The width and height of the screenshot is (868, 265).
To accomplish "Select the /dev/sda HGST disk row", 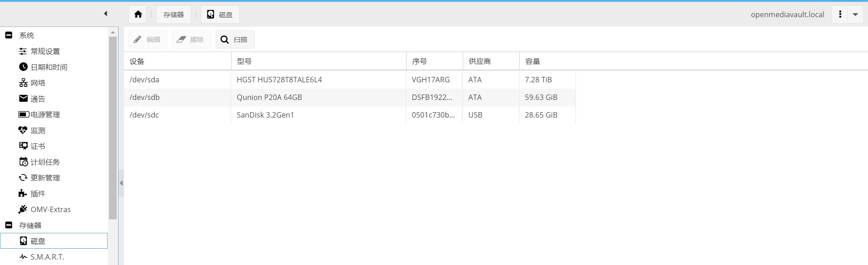I will tap(279, 80).
